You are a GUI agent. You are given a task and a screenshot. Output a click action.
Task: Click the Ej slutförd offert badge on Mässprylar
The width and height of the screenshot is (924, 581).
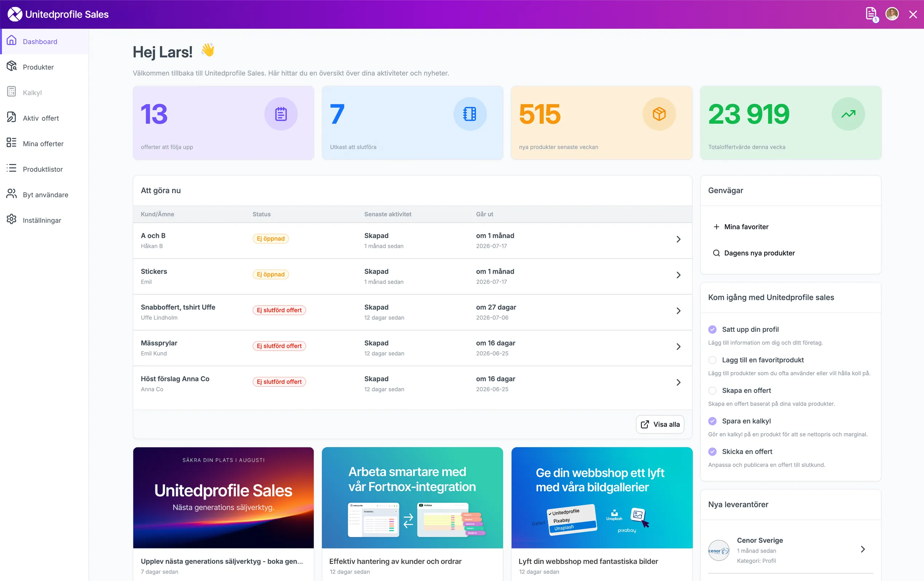click(x=279, y=346)
